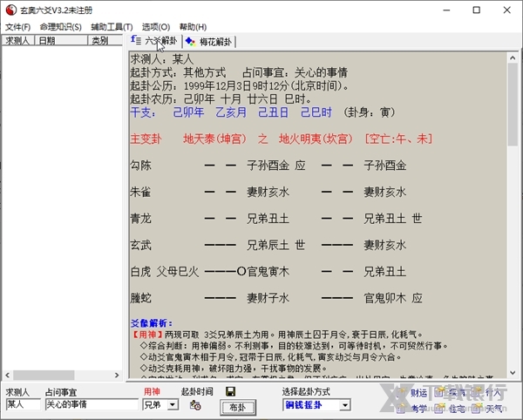Click the 布卦 button
Image resolution: width=523 pixels, height=420 pixels.
[238, 407]
